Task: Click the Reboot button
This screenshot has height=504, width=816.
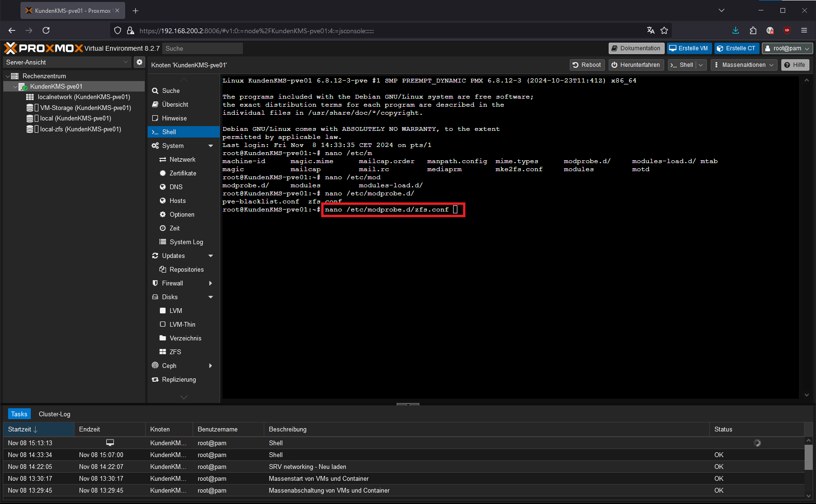Action: 587,65
